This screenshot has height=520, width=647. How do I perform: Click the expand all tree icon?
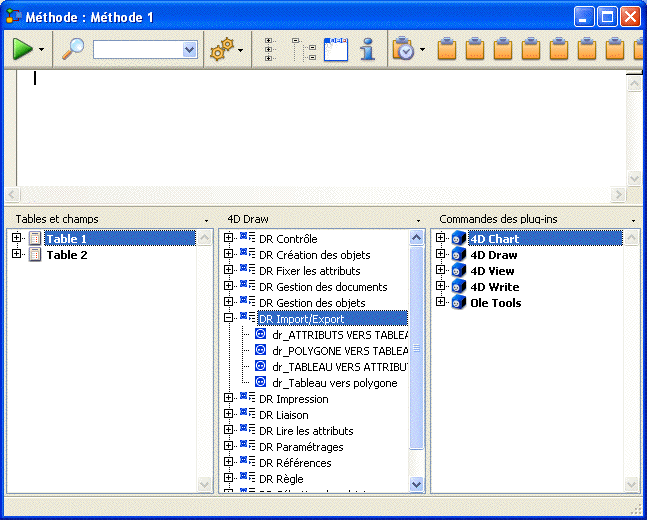click(270, 49)
